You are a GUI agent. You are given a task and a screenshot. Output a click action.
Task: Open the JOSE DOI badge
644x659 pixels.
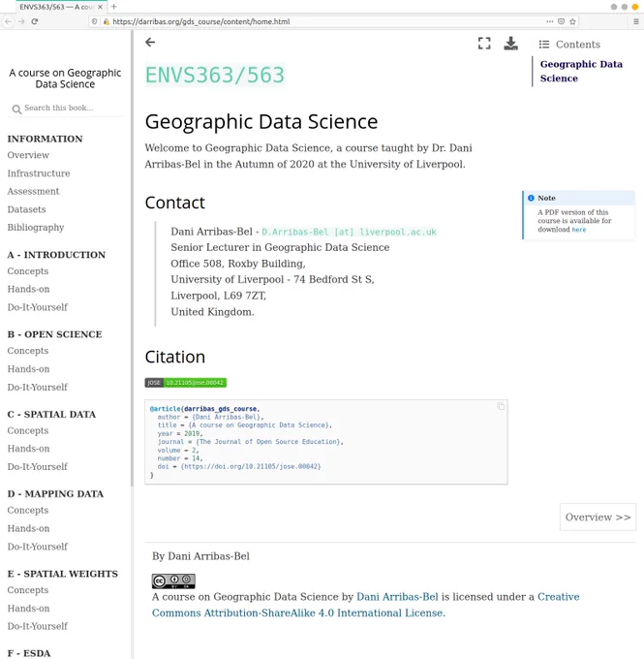[186, 383]
